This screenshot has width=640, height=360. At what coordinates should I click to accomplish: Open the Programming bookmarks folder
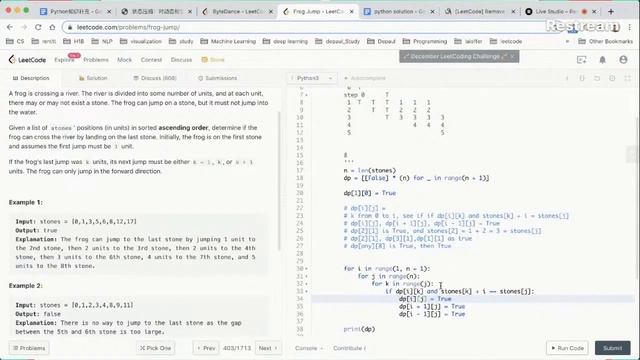(424, 41)
